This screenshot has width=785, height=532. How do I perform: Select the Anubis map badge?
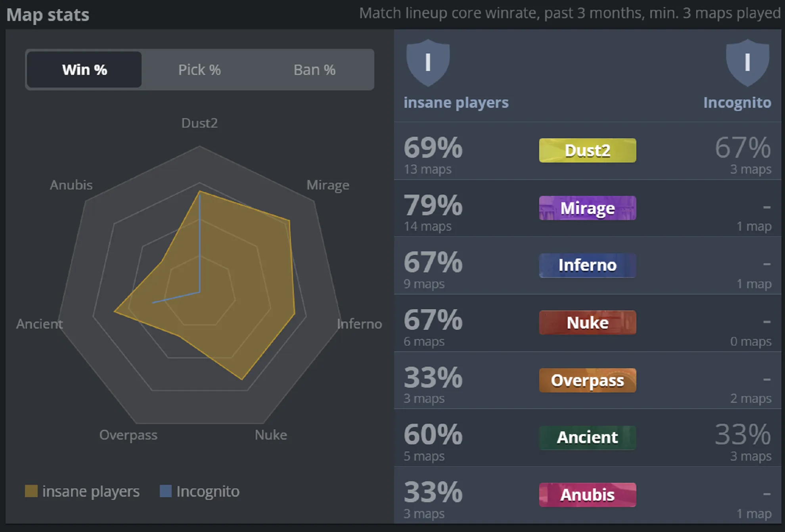tap(587, 495)
